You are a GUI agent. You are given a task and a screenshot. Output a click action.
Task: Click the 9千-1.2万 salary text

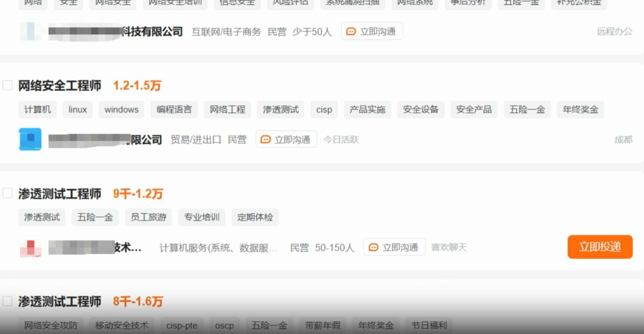tap(138, 193)
